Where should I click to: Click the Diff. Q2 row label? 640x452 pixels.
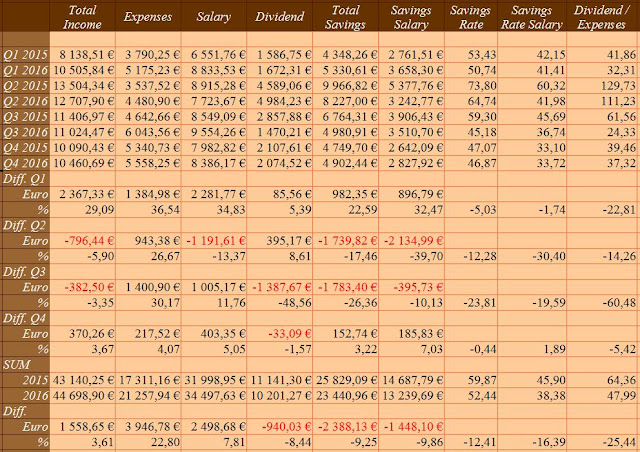[x=25, y=225]
